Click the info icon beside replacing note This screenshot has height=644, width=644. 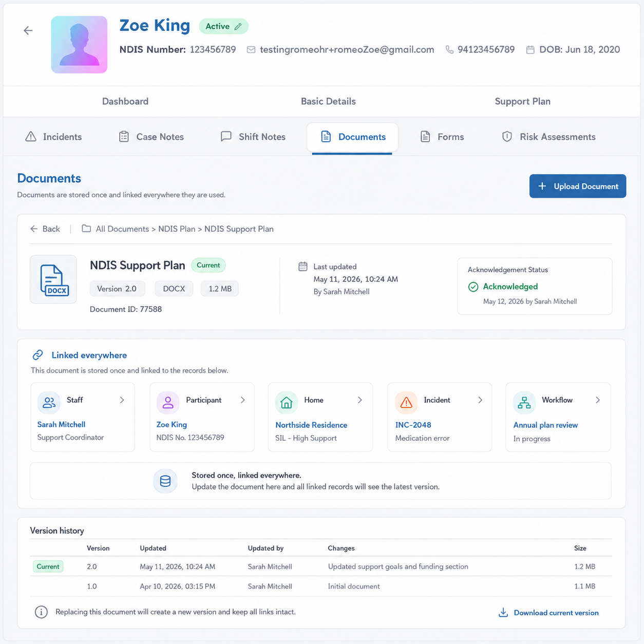41,612
